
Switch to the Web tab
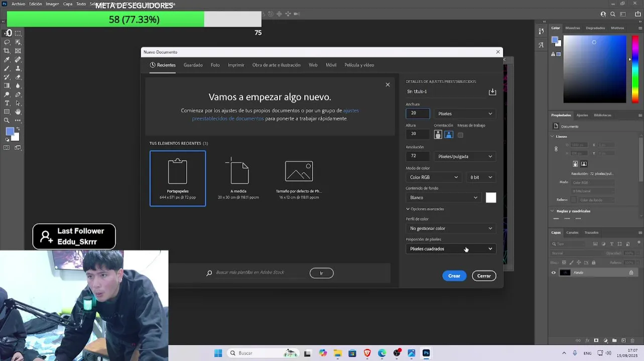click(x=313, y=65)
